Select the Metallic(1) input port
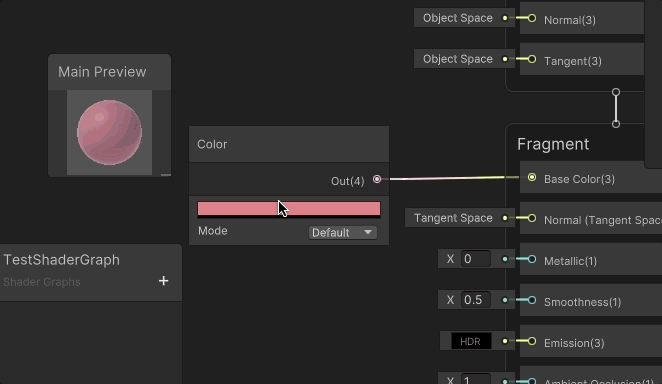Screen dimensions: 662x384 [x=532, y=259]
